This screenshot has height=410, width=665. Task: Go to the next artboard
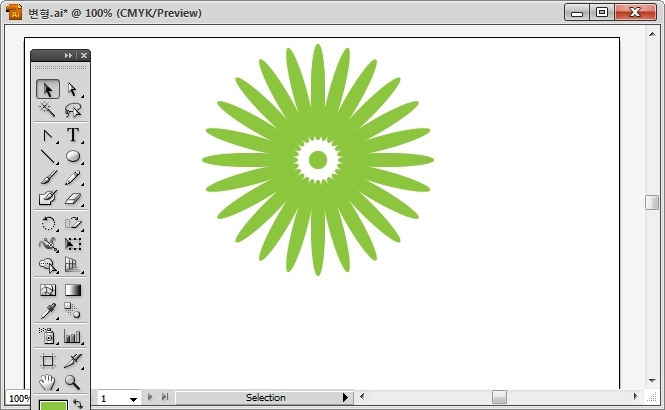pyautogui.click(x=150, y=397)
